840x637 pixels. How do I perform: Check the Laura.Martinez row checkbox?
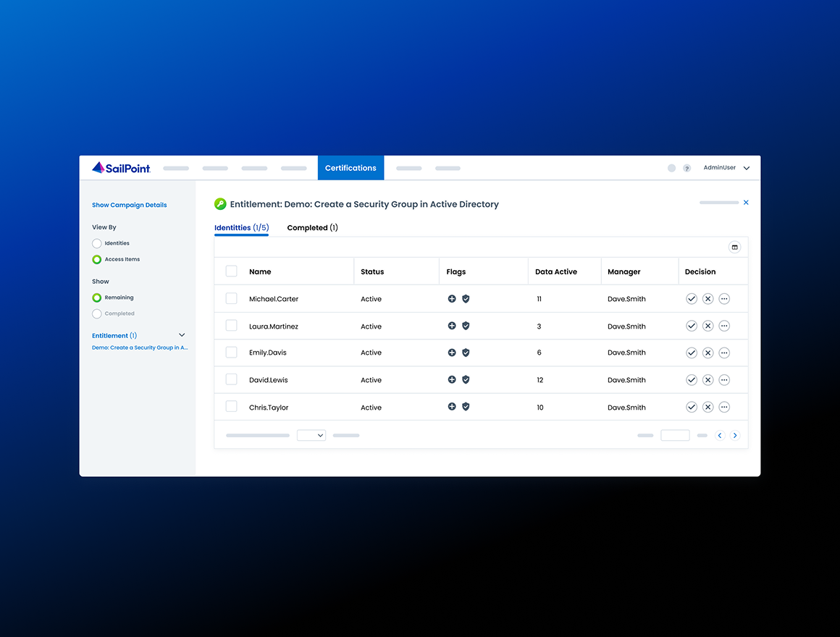coord(232,326)
